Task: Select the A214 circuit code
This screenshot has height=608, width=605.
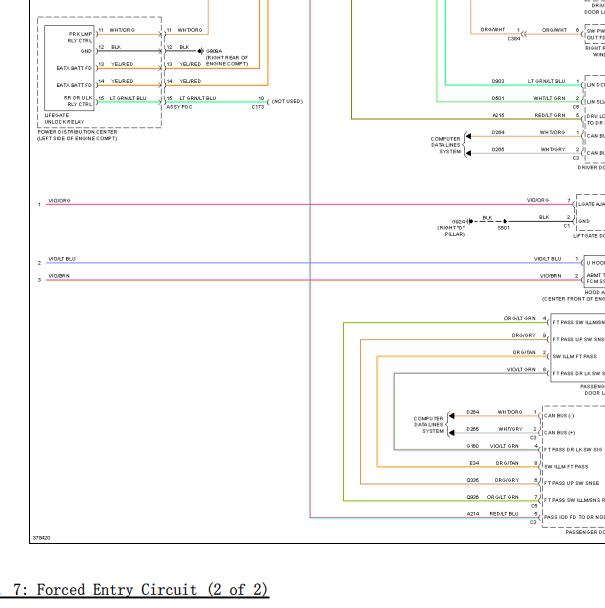Action: coord(472,514)
